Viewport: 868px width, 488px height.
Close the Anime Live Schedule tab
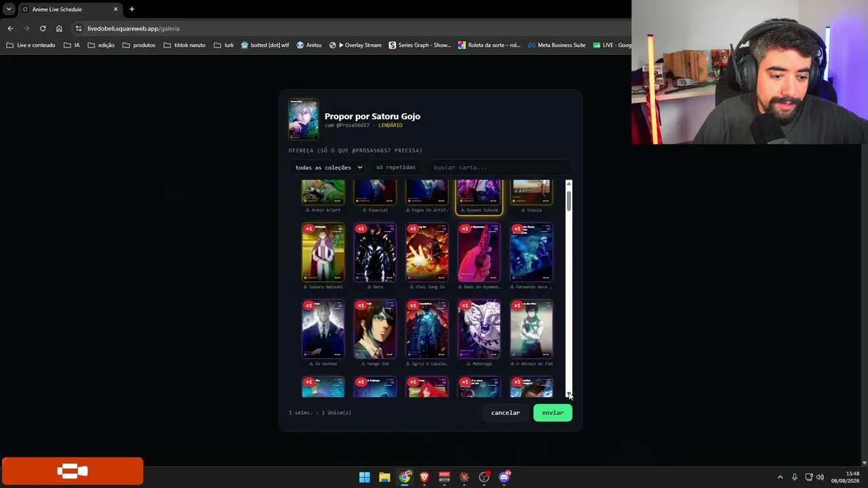click(115, 9)
